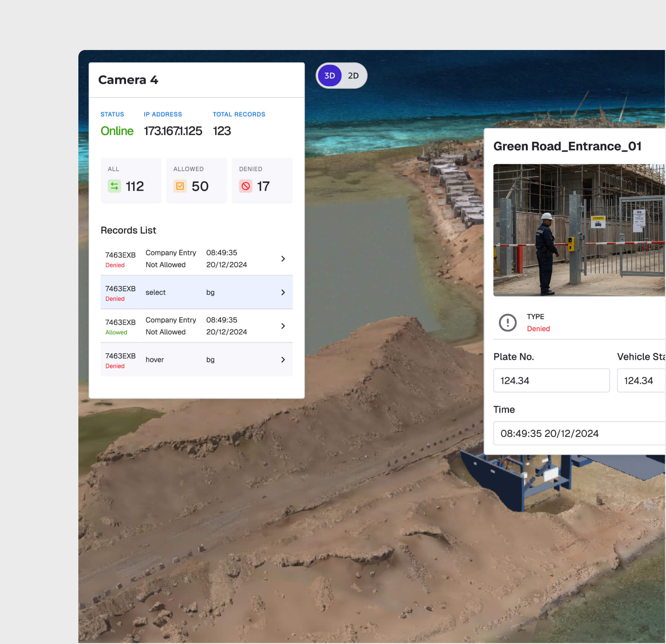Click the exclamation Type alert icon
This screenshot has height=644, width=666.
(507, 322)
